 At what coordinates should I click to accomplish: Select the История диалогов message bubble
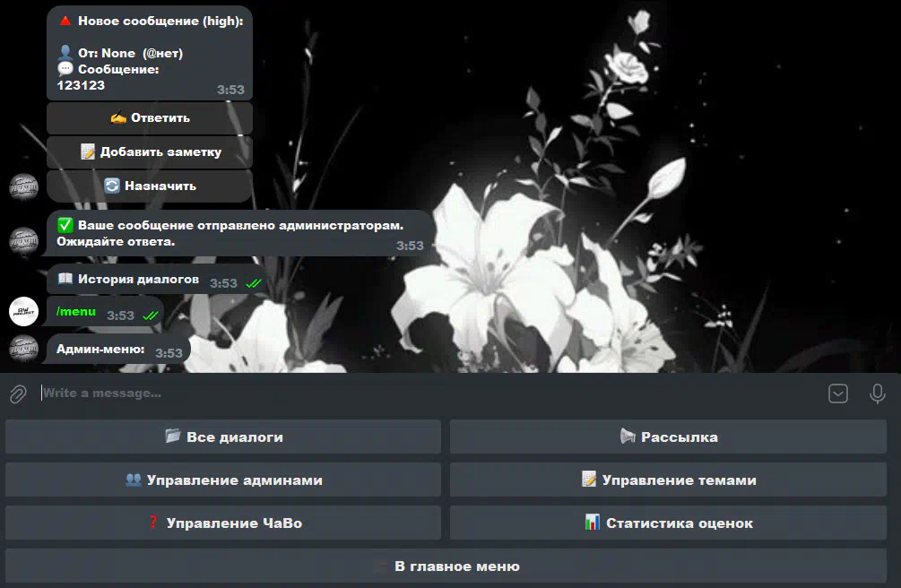click(x=157, y=280)
